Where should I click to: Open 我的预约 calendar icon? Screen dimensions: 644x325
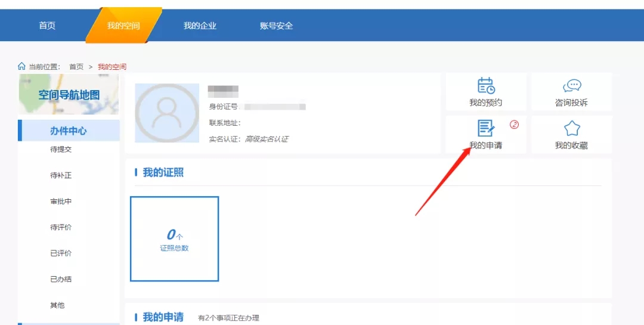click(486, 86)
